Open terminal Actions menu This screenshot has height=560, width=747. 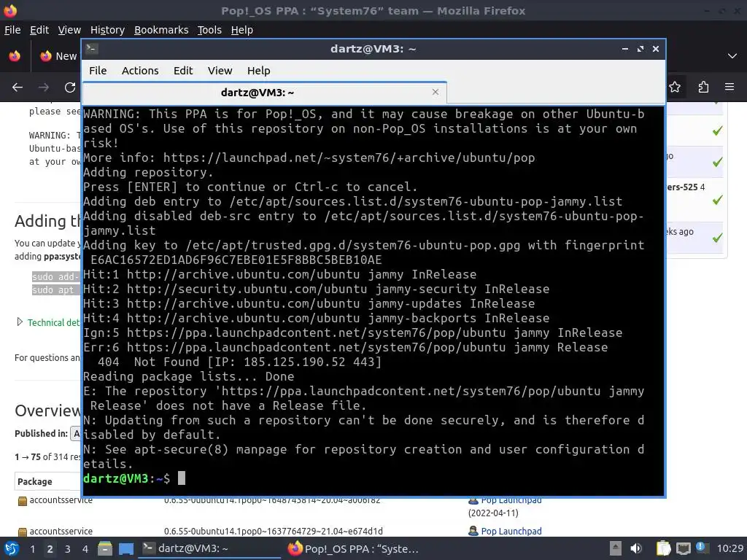click(x=140, y=71)
